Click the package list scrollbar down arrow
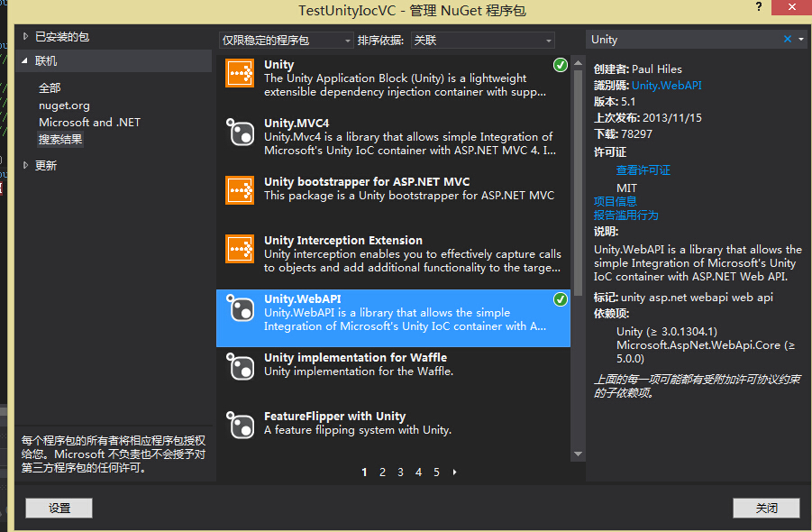The height and width of the screenshot is (532, 812). 579,454
